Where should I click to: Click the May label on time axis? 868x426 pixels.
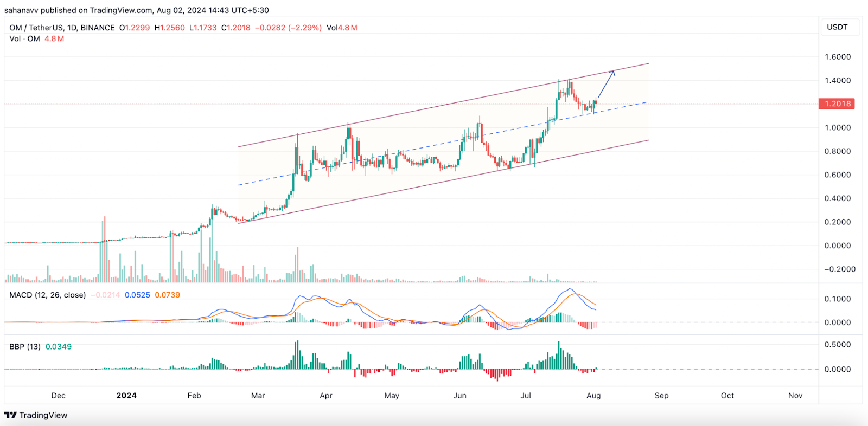[392, 396]
